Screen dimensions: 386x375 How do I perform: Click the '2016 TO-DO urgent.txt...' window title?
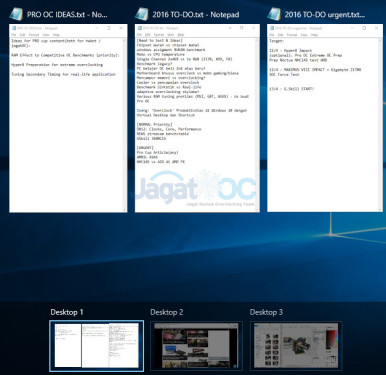coord(325,15)
